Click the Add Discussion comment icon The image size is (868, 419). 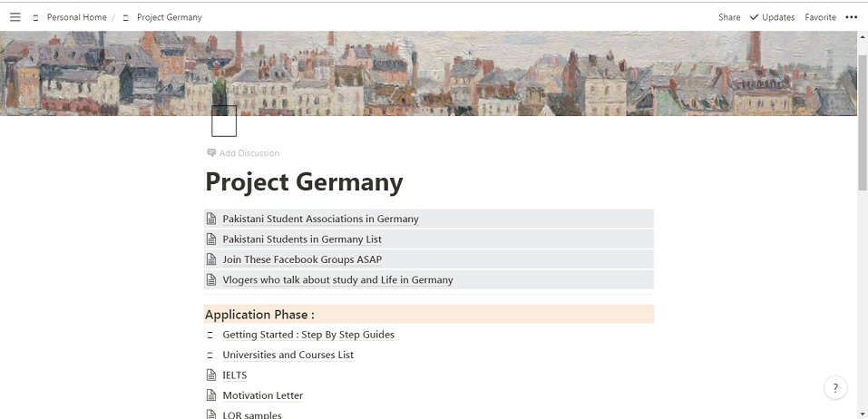click(211, 152)
